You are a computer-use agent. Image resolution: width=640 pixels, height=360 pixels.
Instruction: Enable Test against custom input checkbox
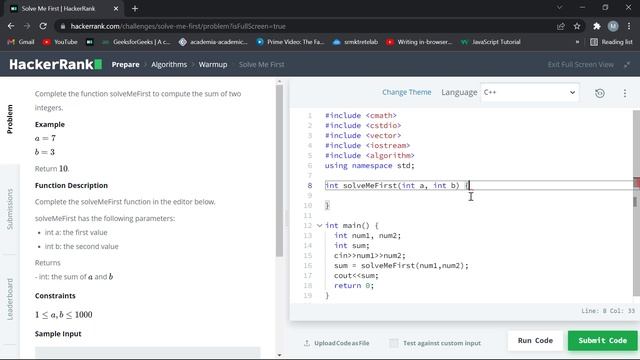393,343
